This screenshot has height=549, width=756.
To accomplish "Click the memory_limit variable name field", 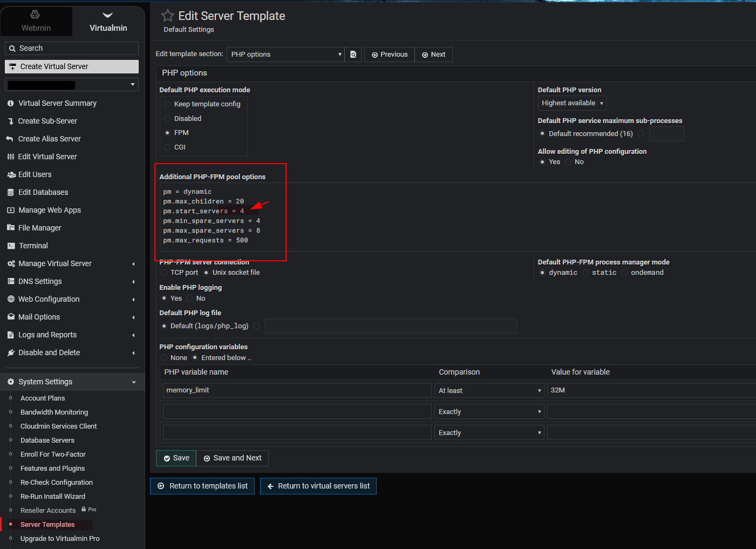I will 297,390.
